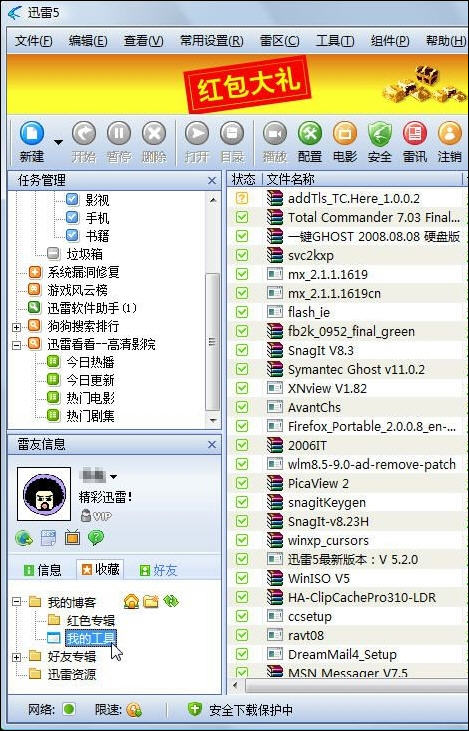The width and height of the screenshot is (469, 731).
Task: Open the 配置 configuration toolbar icon
Action: (x=310, y=134)
